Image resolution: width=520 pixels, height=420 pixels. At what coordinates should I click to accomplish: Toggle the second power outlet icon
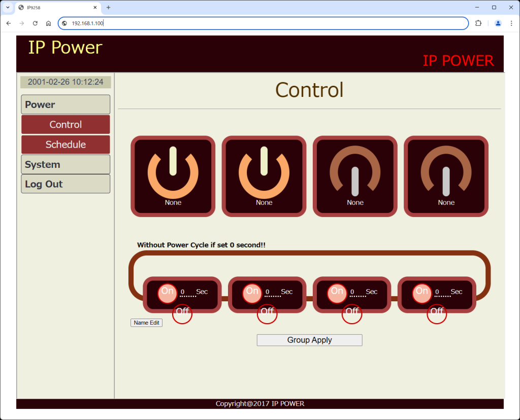point(264,176)
